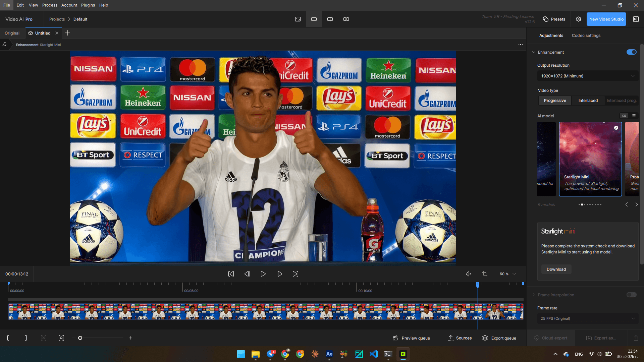644x362 pixels.
Task: Step forward one frame
Action: (x=279, y=274)
